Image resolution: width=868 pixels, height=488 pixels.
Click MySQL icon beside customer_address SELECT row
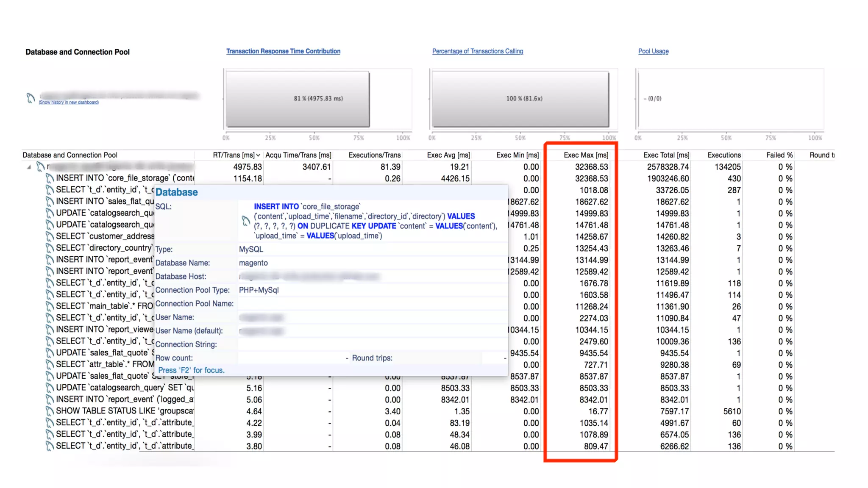(x=50, y=236)
